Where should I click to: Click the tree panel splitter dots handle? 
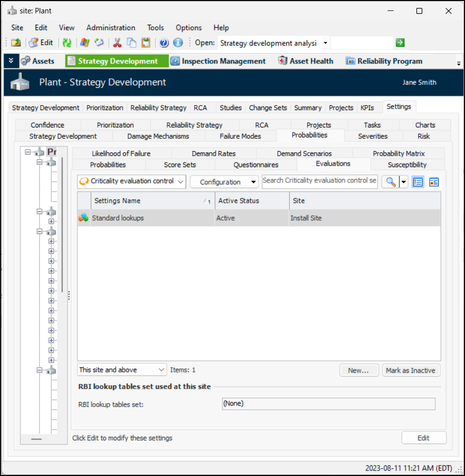click(69, 296)
